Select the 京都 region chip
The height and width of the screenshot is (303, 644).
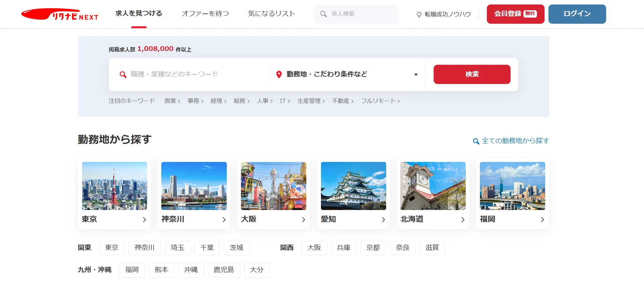click(x=373, y=248)
